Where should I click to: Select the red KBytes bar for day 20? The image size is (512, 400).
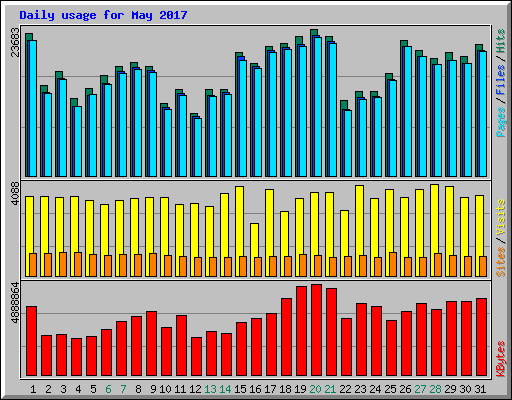click(x=316, y=330)
